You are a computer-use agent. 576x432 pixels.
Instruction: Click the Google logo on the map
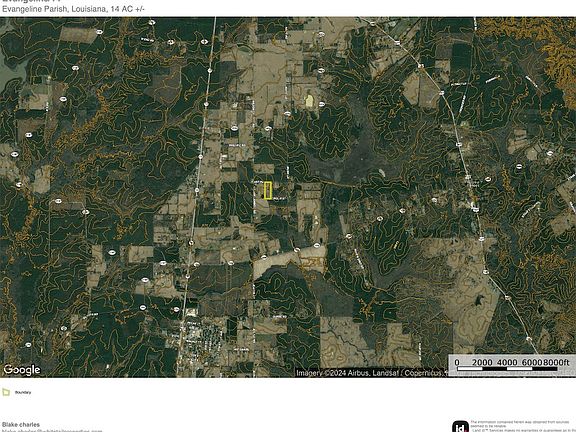(22, 370)
